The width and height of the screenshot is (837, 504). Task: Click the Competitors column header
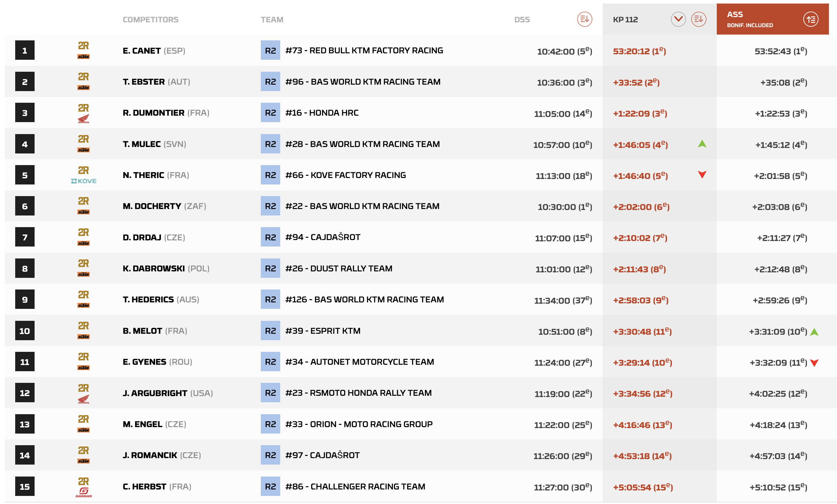point(151,20)
